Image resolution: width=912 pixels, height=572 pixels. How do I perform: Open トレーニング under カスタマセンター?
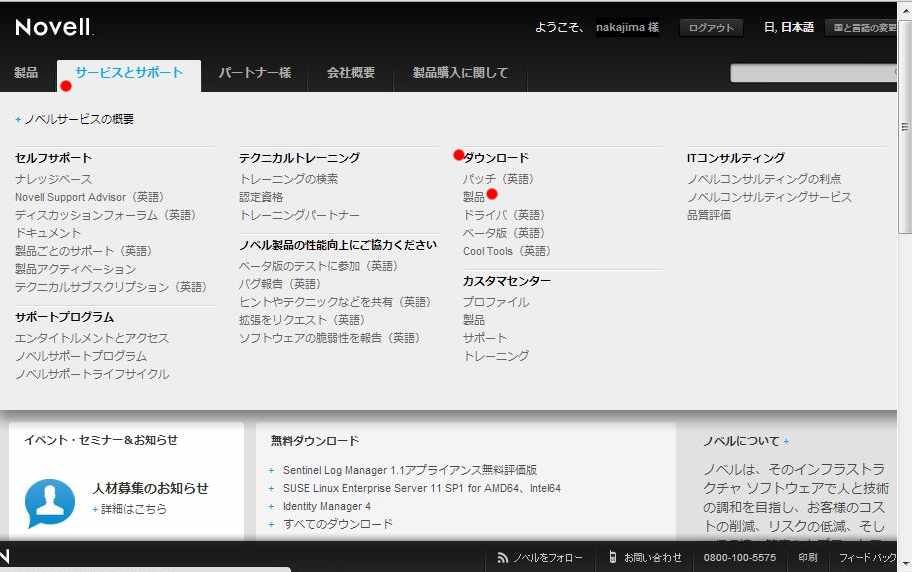[x=496, y=356]
